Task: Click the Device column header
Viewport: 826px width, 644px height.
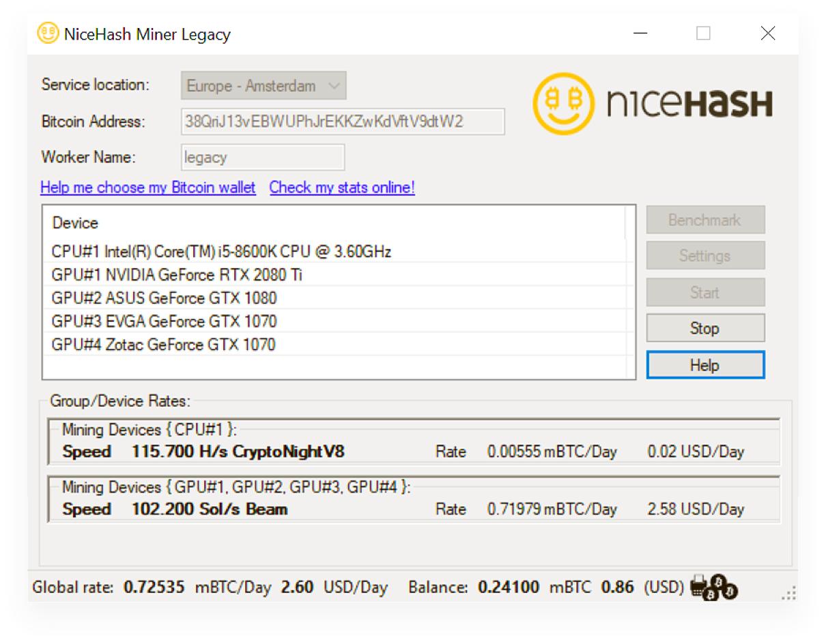Action: (334, 223)
